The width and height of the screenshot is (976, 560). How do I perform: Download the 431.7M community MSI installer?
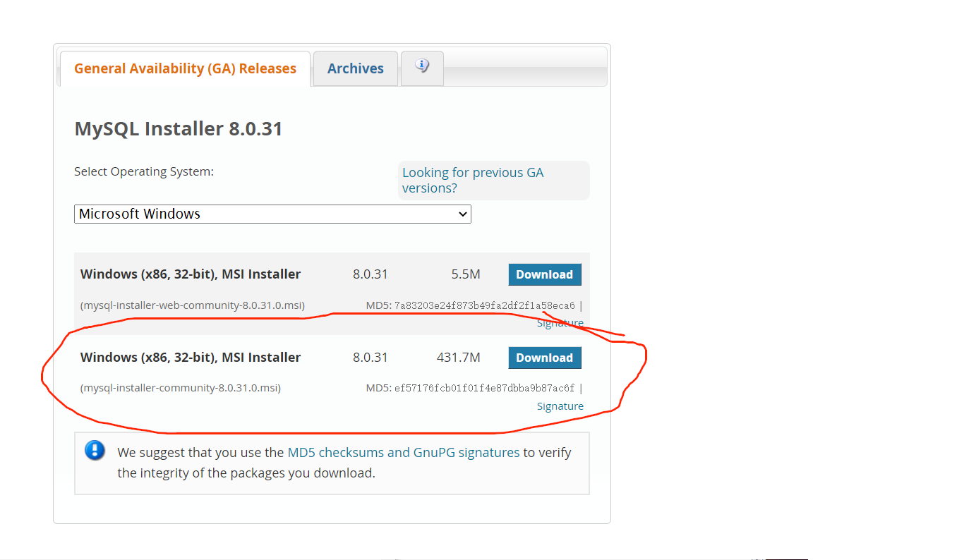545,358
